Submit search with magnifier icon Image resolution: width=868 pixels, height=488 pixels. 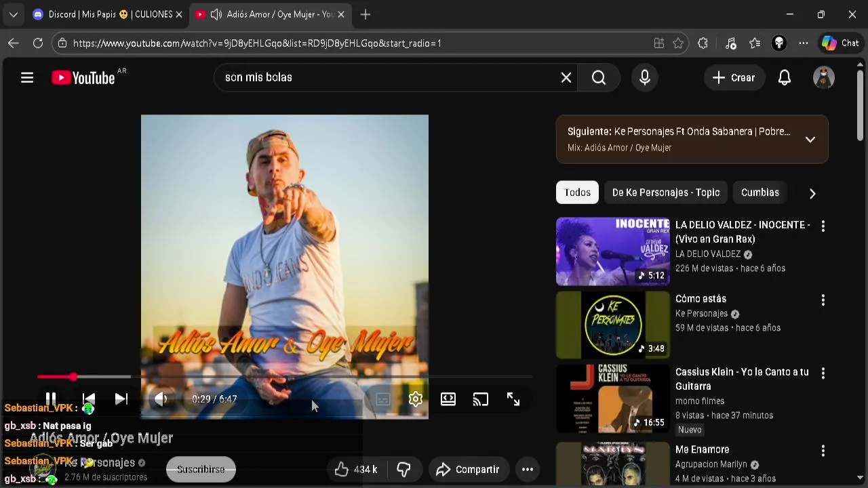tap(599, 78)
